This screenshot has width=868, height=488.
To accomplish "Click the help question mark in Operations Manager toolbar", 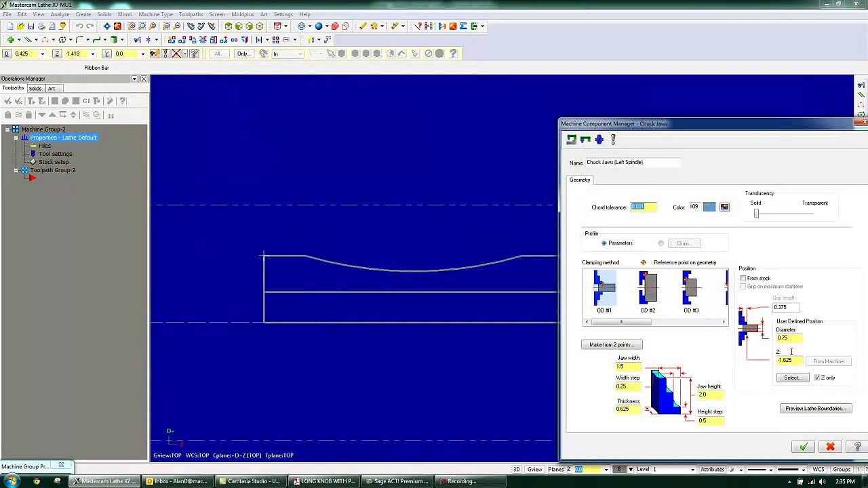I will pos(123,101).
